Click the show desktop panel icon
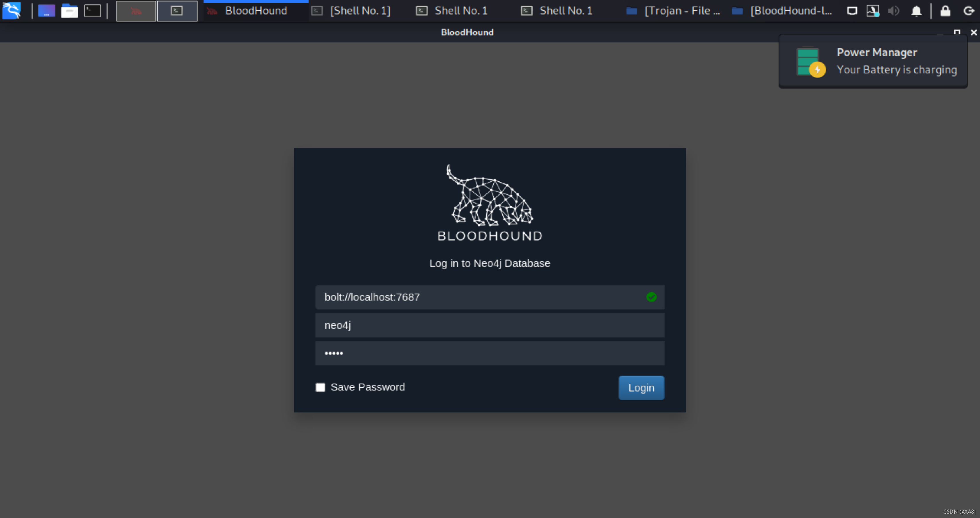 coord(46,11)
